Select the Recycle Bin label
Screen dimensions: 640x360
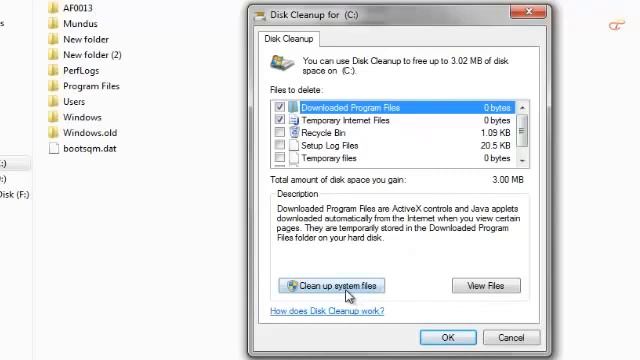pos(323,133)
